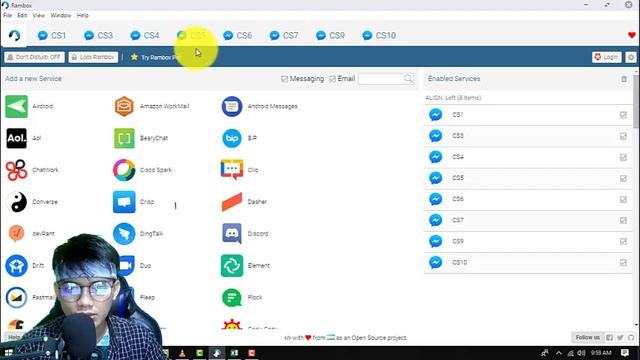Add the Element service icon
This screenshot has width=640, height=360.
click(x=232, y=265)
